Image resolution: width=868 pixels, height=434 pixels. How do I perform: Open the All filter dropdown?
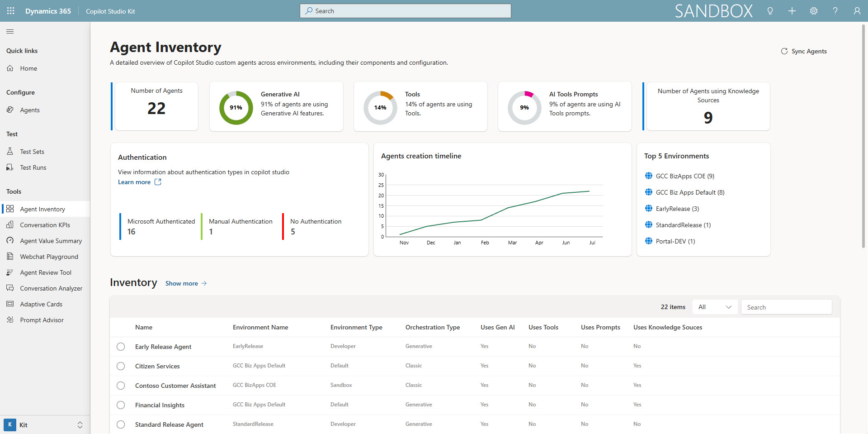click(715, 307)
